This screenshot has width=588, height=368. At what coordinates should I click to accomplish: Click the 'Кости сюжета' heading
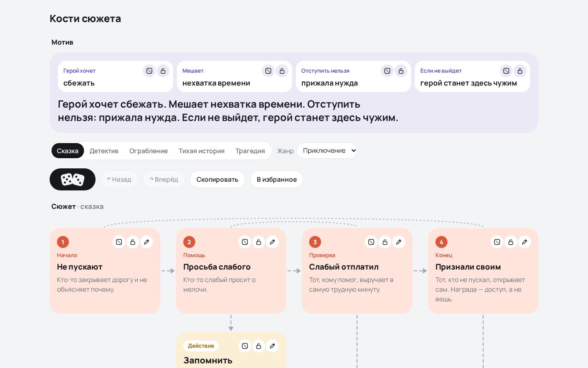(x=85, y=18)
